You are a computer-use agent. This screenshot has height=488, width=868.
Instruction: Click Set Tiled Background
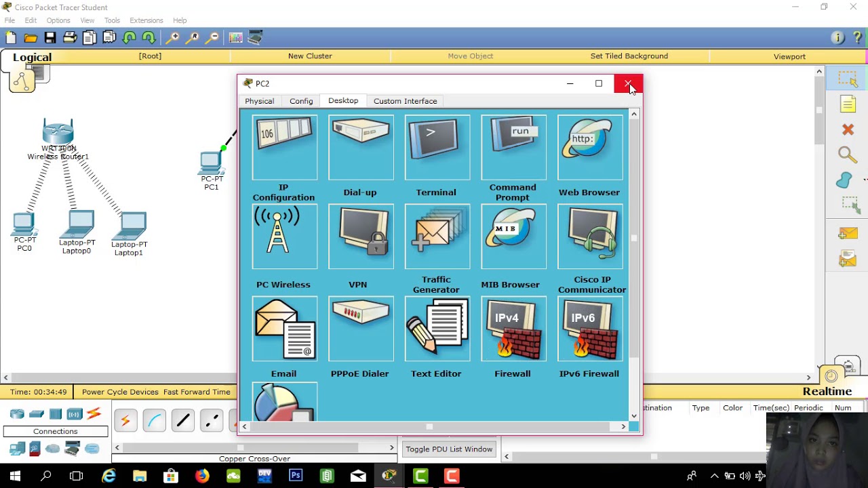point(629,56)
